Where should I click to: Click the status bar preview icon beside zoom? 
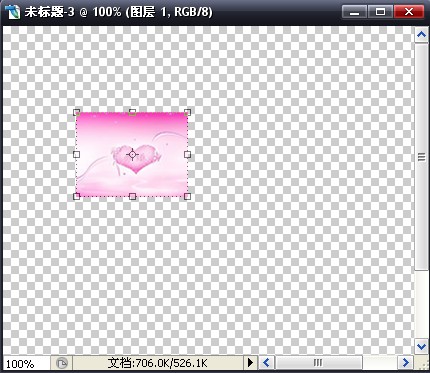[x=62, y=363]
